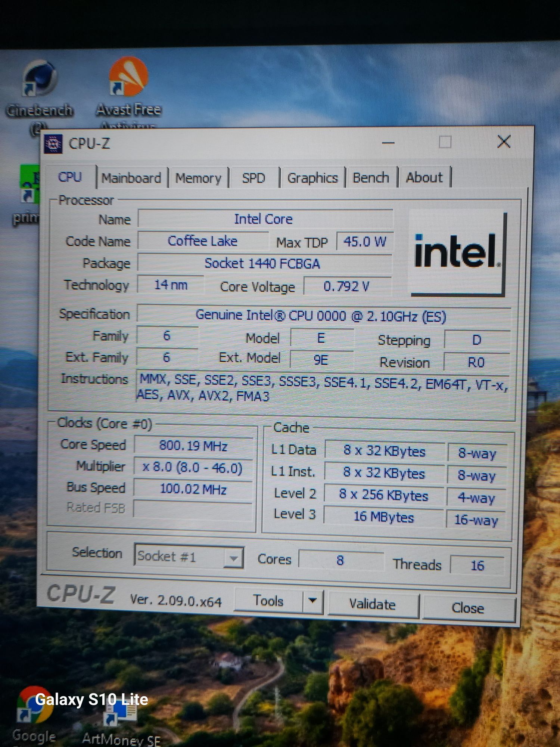Click the Level 3 16-way value
560x747 pixels.
click(x=476, y=520)
